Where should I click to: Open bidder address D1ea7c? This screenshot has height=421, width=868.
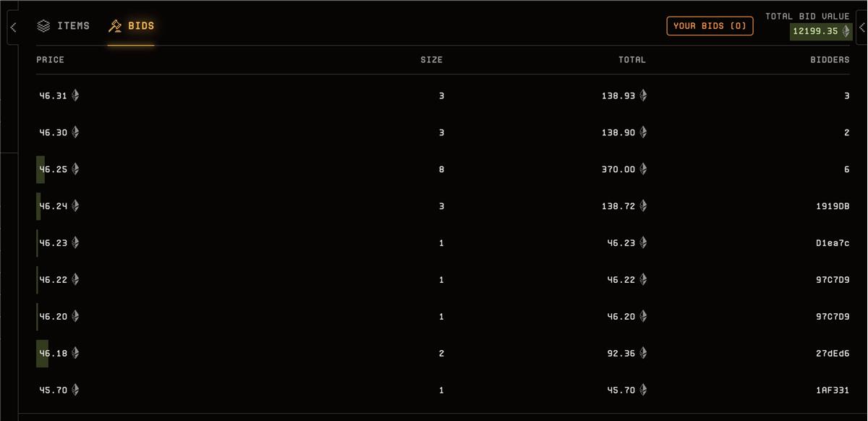coord(832,243)
